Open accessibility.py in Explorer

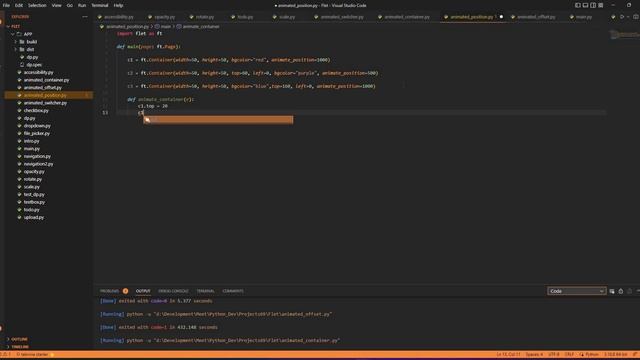click(38, 73)
